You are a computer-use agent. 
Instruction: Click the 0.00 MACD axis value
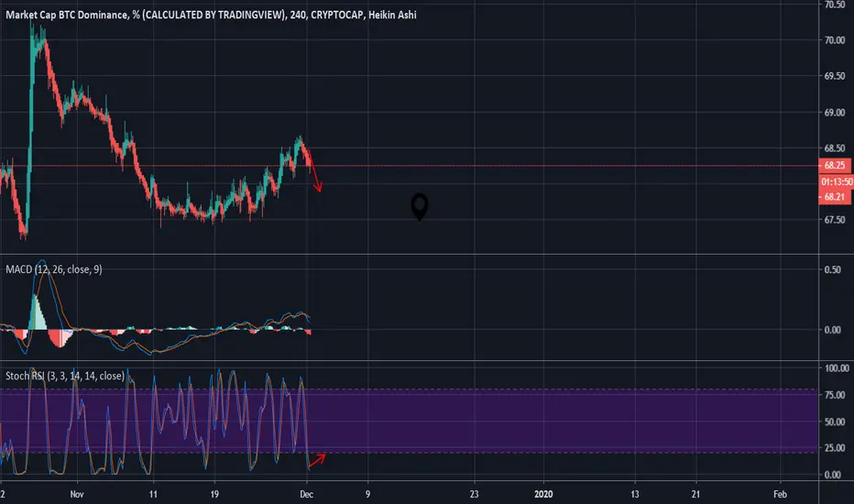coord(832,330)
